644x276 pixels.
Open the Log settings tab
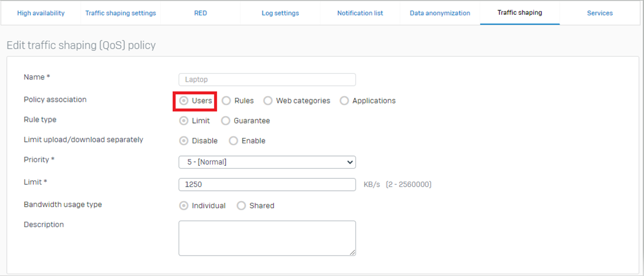point(280,13)
